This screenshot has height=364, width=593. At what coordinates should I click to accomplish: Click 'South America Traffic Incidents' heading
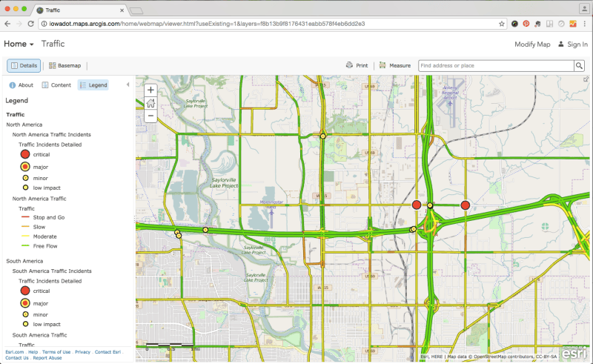(52, 271)
